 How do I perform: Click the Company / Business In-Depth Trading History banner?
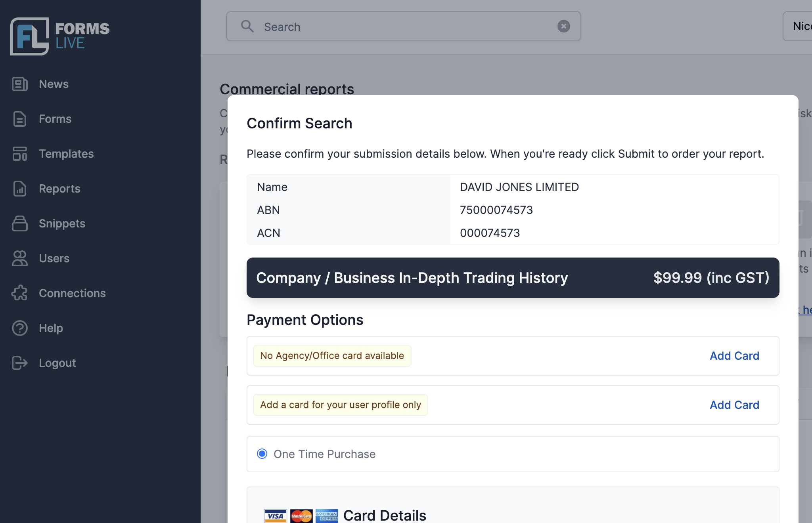pyautogui.click(x=513, y=278)
